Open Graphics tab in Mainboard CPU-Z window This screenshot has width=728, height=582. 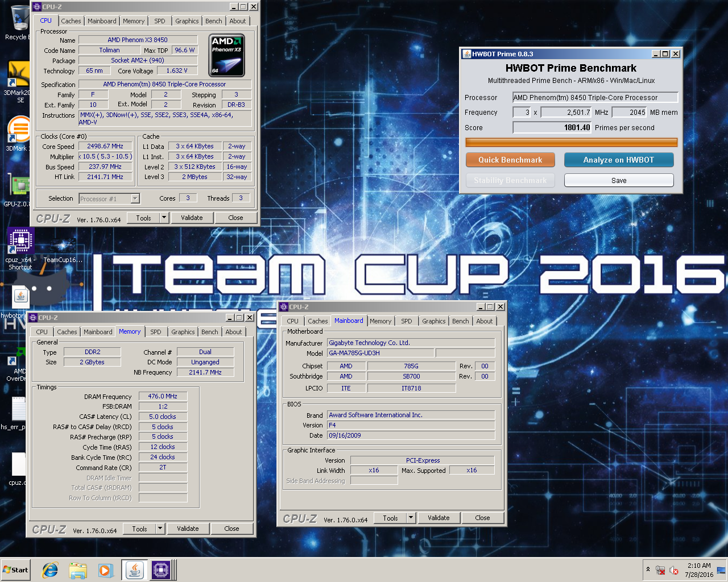coord(434,321)
